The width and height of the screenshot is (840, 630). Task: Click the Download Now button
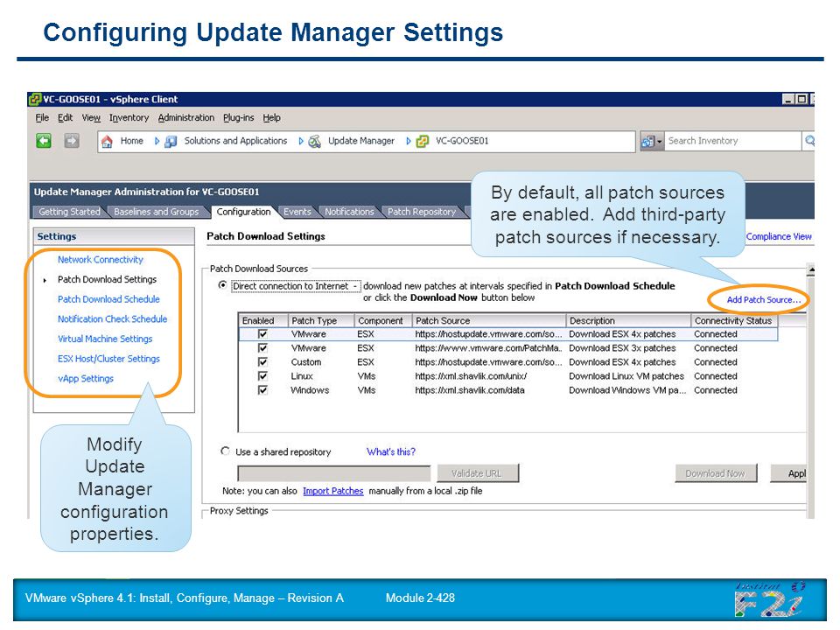pyautogui.click(x=715, y=473)
